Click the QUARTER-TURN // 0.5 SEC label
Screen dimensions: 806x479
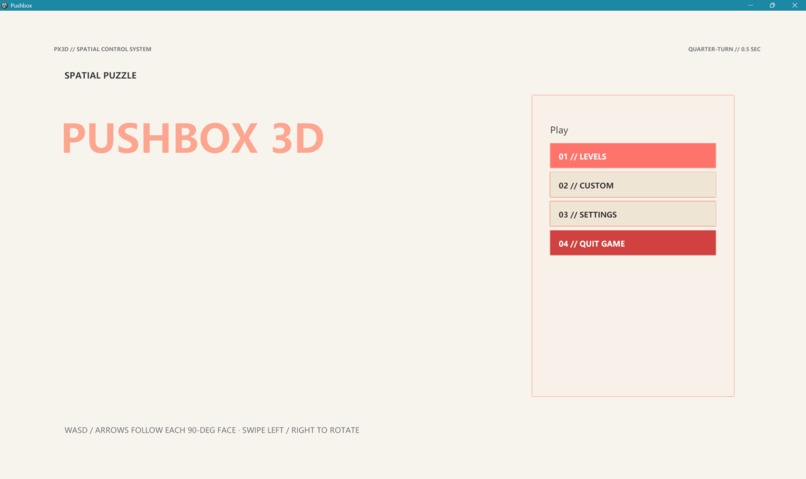click(724, 49)
